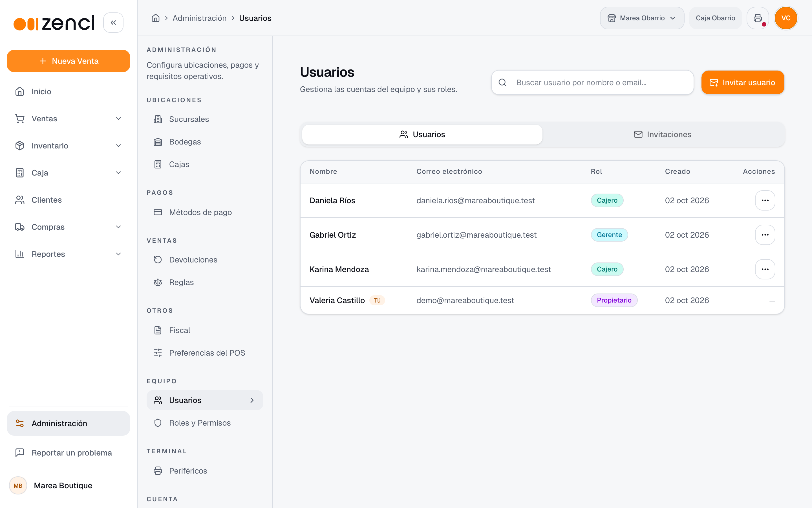812x508 pixels.
Task: Select Administración in the left sidebar
Action: pyautogui.click(x=68, y=423)
